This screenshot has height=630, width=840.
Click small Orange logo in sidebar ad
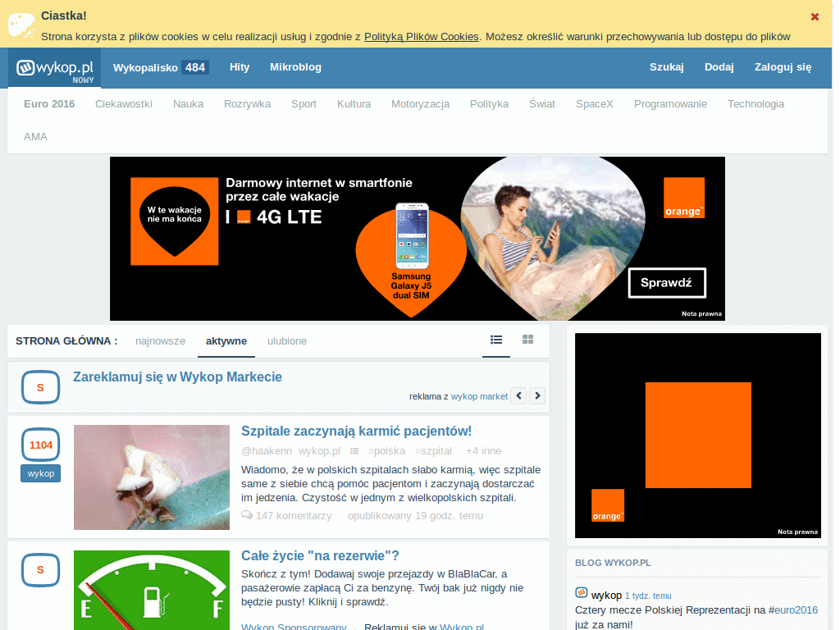point(608,505)
